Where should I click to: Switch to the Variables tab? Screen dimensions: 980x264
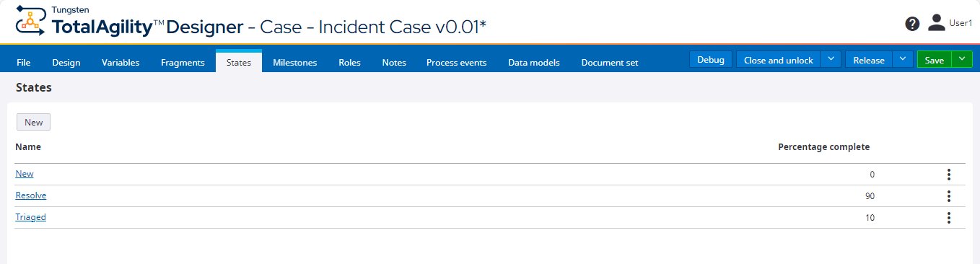(121, 62)
